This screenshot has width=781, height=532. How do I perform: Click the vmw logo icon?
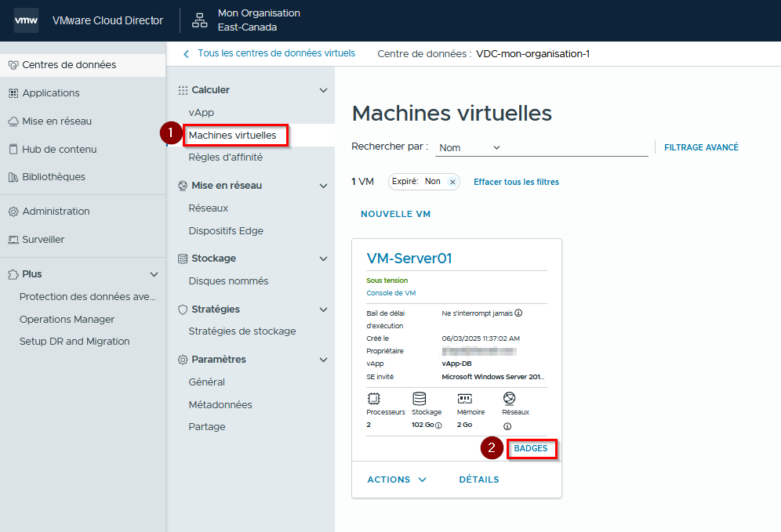tap(26, 20)
